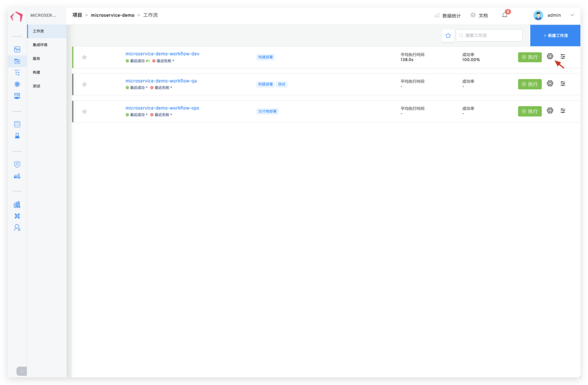
Task: Open microservice-demo-workflow-qa link
Action: tap(161, 81)
